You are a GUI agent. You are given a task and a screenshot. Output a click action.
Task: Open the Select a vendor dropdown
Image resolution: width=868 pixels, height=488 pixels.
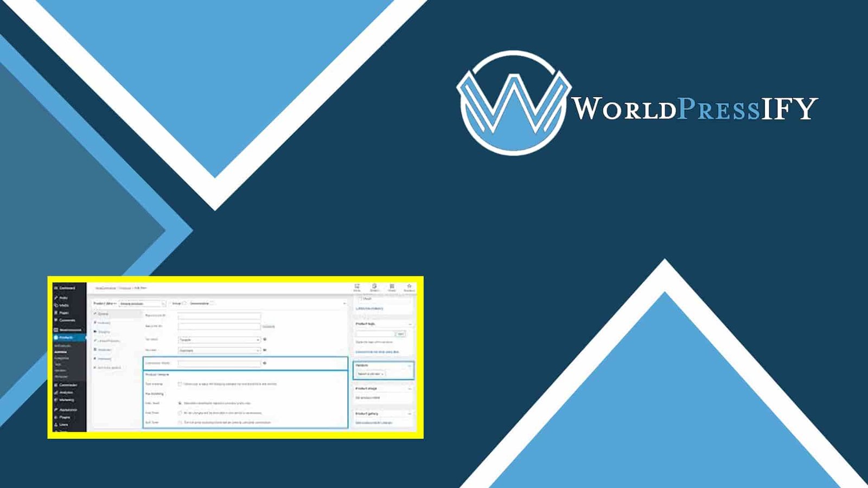tap(371, 374)
